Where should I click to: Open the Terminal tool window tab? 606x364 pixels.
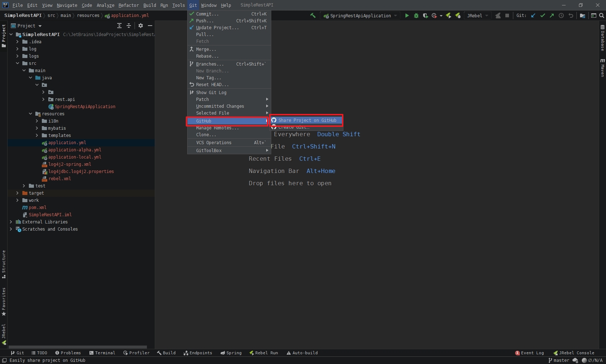pyautogui.click(x=102, y=353)
